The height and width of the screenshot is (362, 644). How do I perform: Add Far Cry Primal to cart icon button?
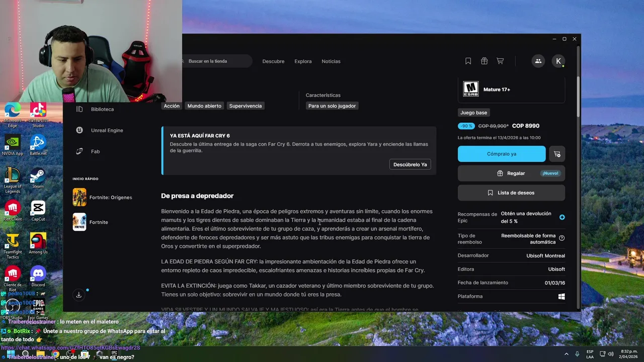[557, 154]
